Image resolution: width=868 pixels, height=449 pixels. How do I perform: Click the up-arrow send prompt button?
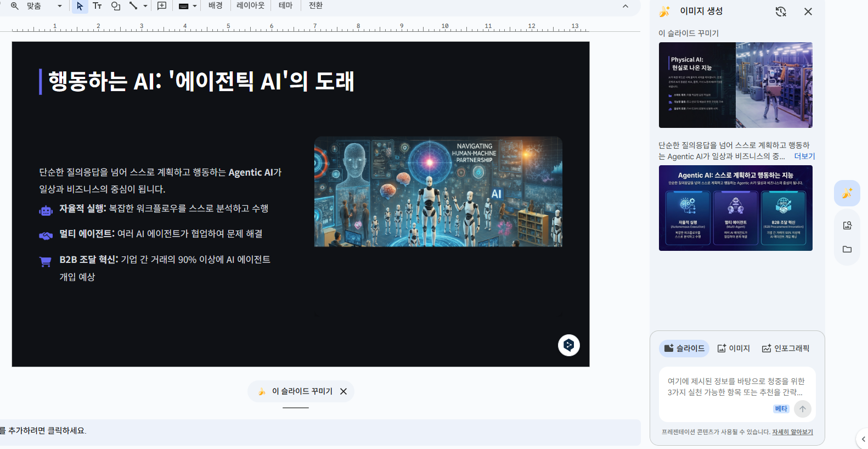click(803, 409)
